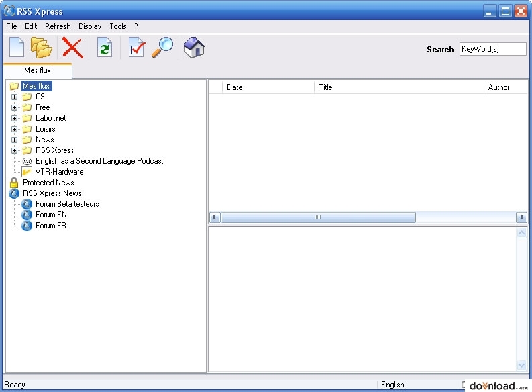
Task: Click the Ready status bar text
Action: tap(15, 385)
